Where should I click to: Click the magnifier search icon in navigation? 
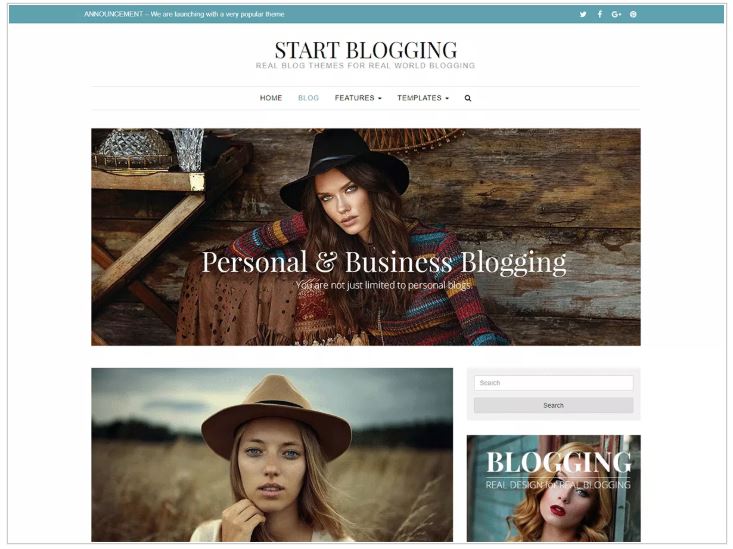point(468,98)
